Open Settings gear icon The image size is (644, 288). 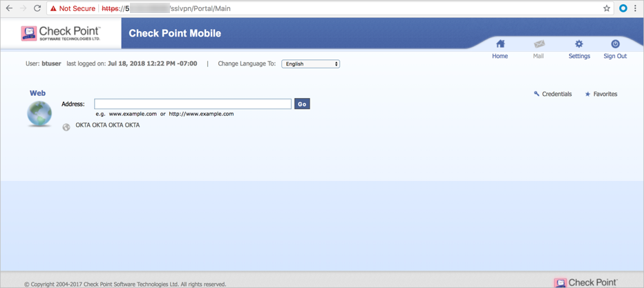click(x=579, y=44)
